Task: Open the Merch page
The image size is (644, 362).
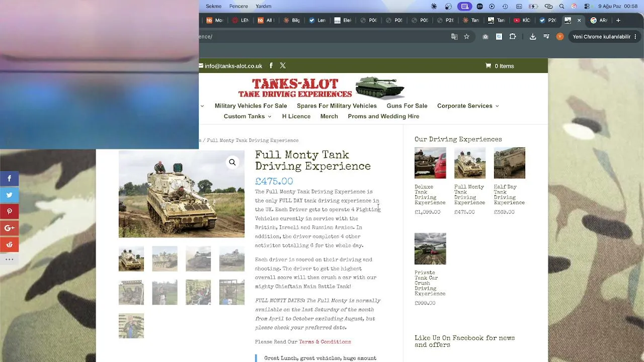Action: pos(329,117)
